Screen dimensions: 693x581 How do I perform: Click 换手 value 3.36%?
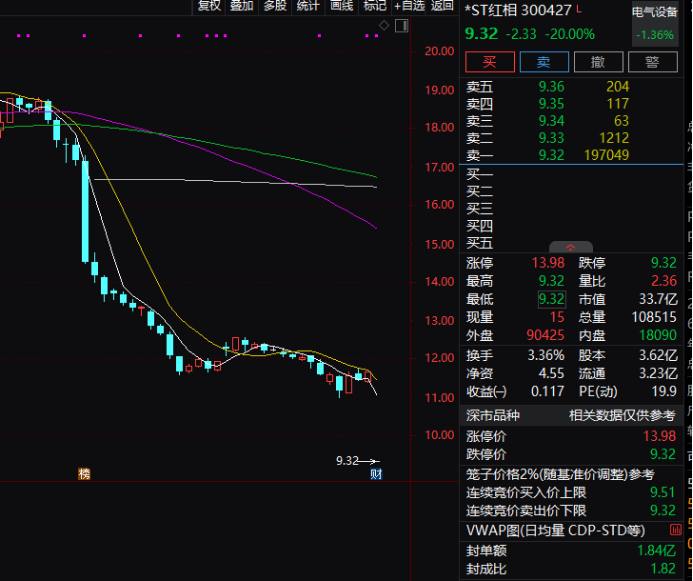point(546,355)
